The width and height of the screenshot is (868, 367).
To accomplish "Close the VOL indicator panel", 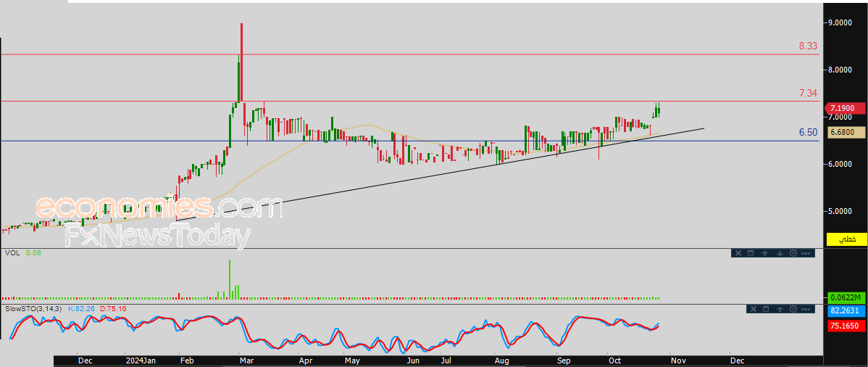I will click(x=738, y=253).
